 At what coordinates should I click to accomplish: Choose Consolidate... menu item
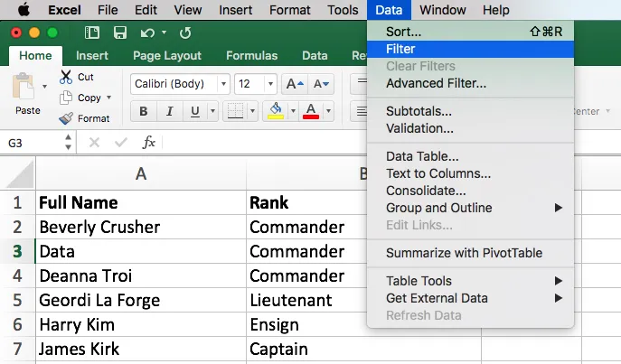click(471, 191)
